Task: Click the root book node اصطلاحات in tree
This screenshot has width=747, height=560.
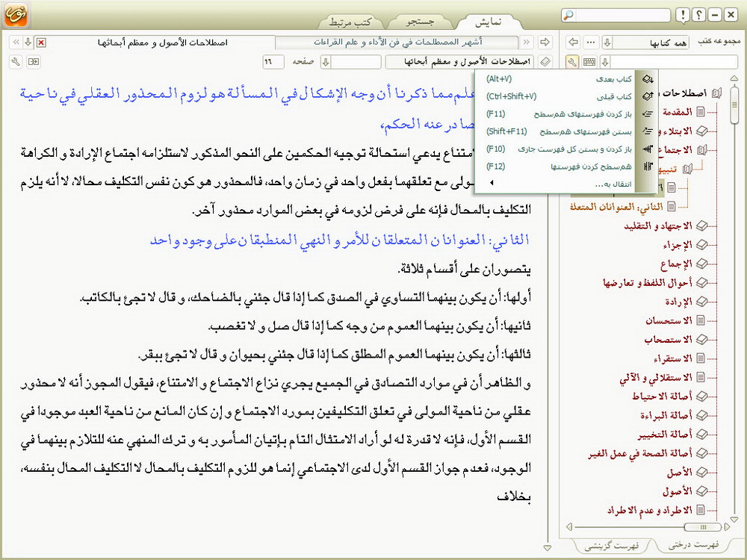Action: click(x=716, y=93)
